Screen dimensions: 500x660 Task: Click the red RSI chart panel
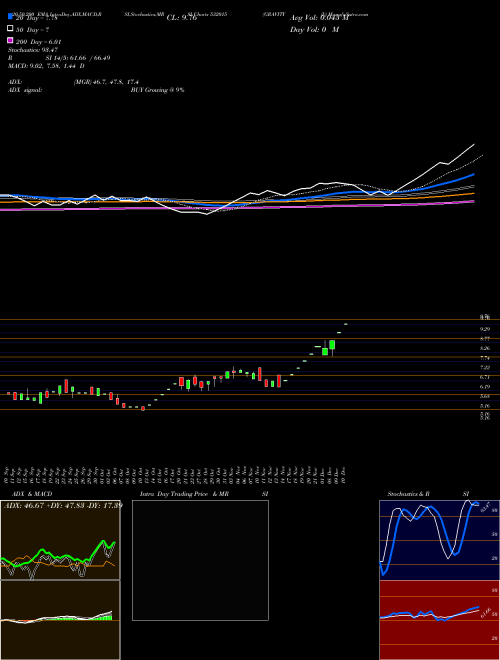tap(439, 620)
